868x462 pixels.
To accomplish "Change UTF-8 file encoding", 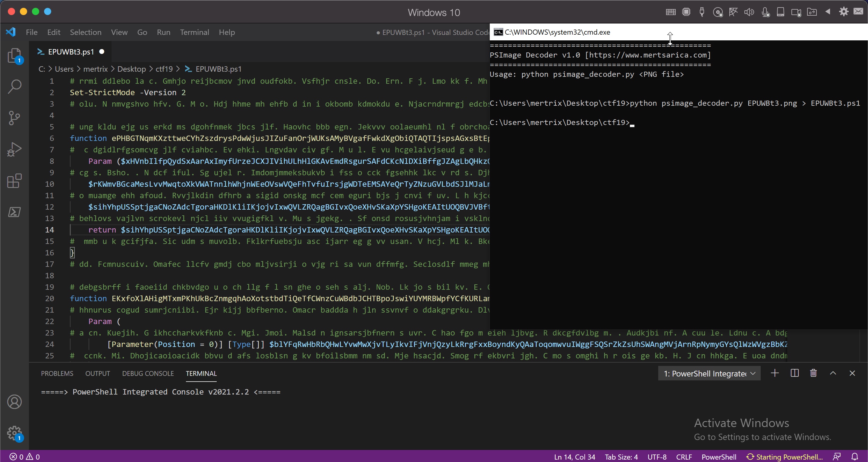I will (x=657, y=457).
